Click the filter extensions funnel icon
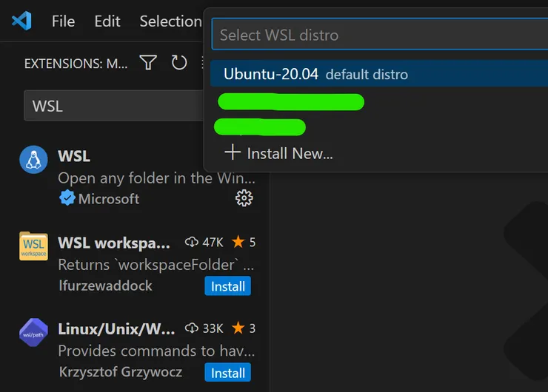The height and width of the screenshot is (392, 548). point(148,63)
